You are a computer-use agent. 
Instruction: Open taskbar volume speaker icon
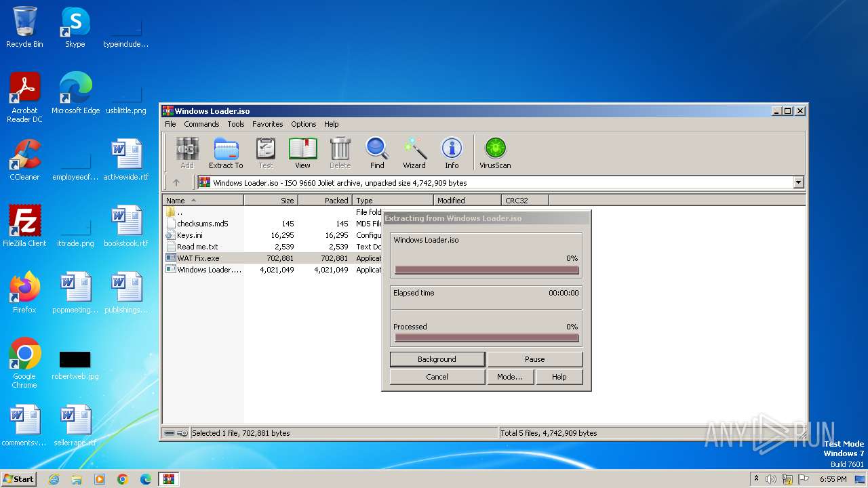click(x=771, y=479)
